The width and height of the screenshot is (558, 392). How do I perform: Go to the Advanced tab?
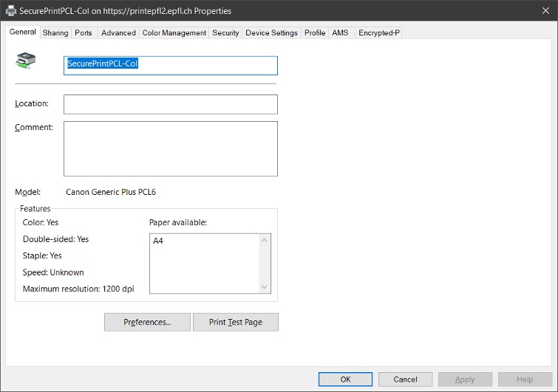coord(118,32)
